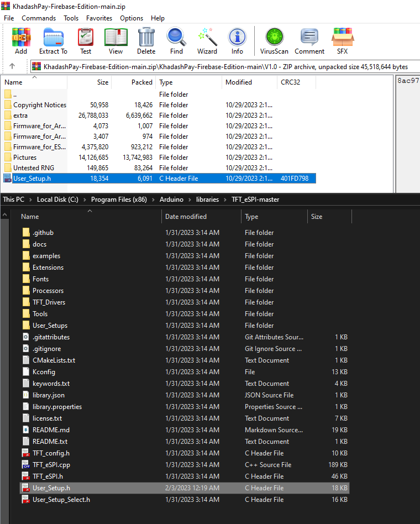The image size is (420, 524).
Task: Navigate to This PC breadcrumb
Action: tap(14, 200)
